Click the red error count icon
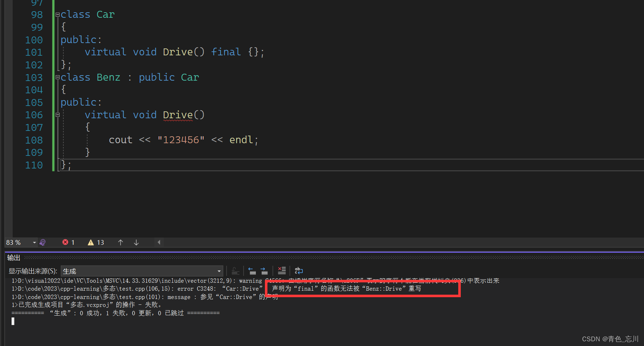 (x=65, y=242)
